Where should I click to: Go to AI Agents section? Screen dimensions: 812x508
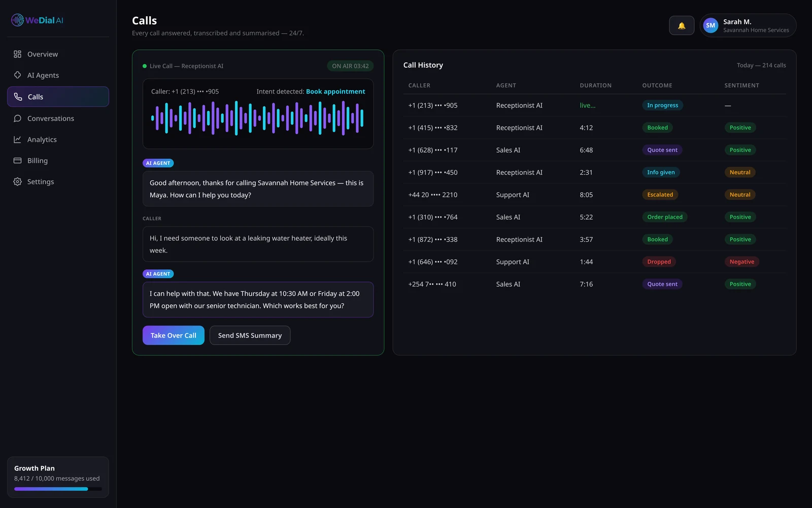(x=58, y=75)
